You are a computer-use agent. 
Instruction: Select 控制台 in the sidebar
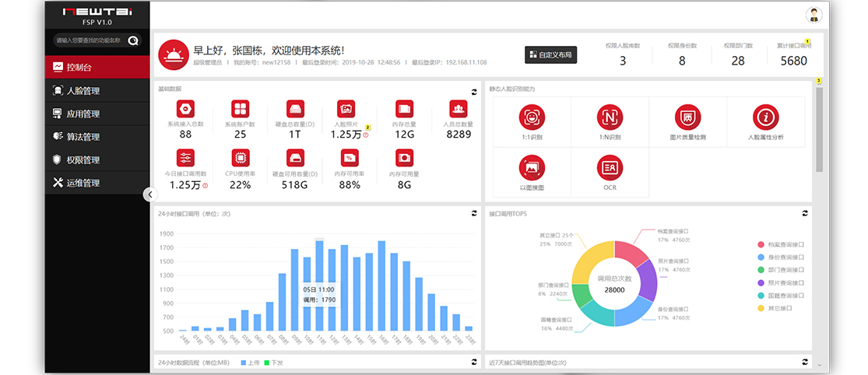(x=83, y=67)
